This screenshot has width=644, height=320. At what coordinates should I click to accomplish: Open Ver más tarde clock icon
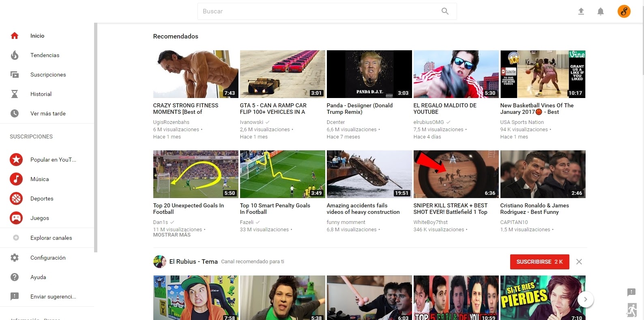click(x=15, y=113)
